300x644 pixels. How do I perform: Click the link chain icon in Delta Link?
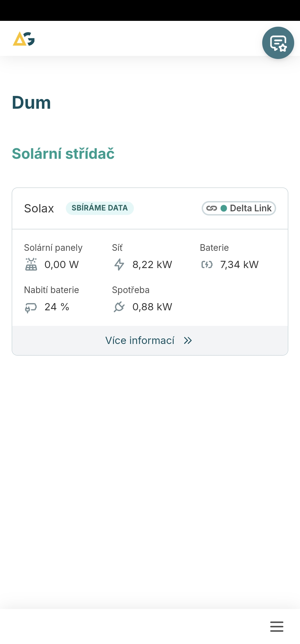212,208
